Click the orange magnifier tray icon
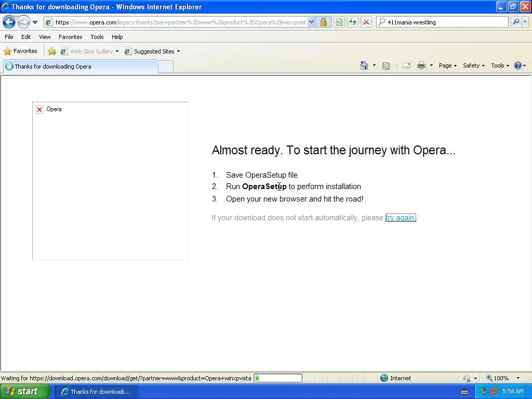Image resolution: width=532 pixels, height=399 pixels. pyautogui.click(x=494, y=392)
